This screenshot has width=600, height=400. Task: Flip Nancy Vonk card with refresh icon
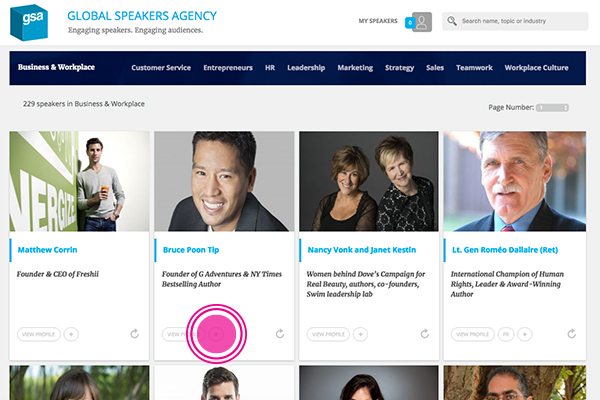click(x=424, y=334)
